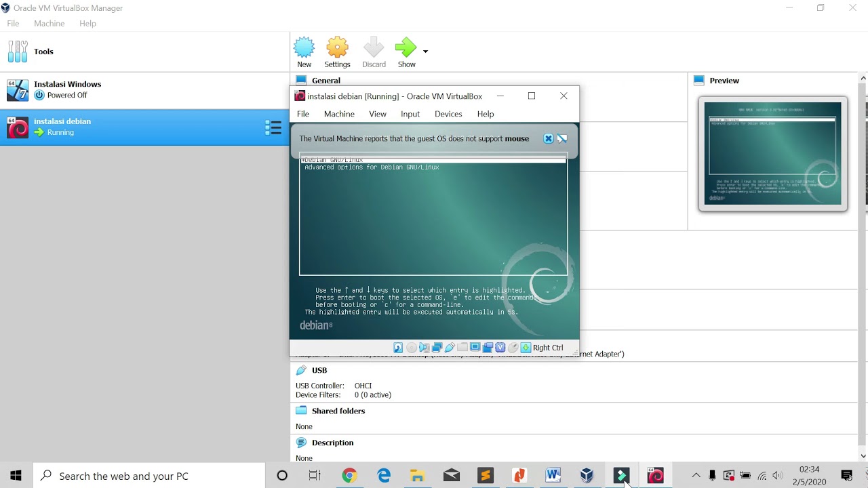Screen dimensions: 868x488
Task: Click the General section header in details
Action: (x=326, y=80)
